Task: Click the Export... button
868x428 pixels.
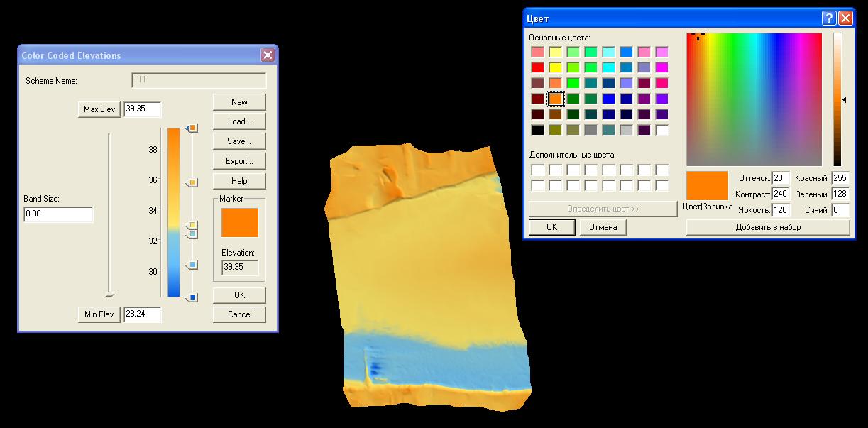Action: pyautogui.click(x=239, y=161)
